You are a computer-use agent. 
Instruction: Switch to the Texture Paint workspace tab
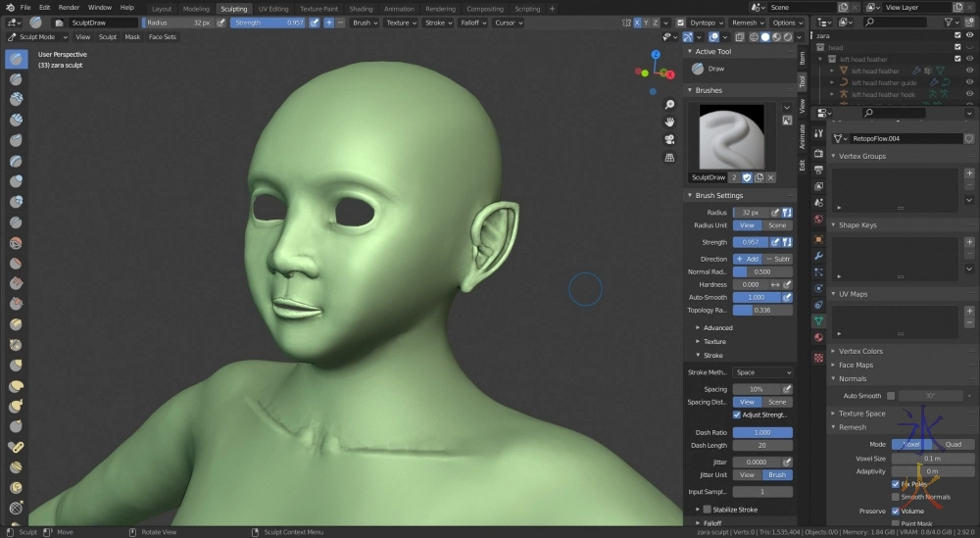[x=318, y=8]
